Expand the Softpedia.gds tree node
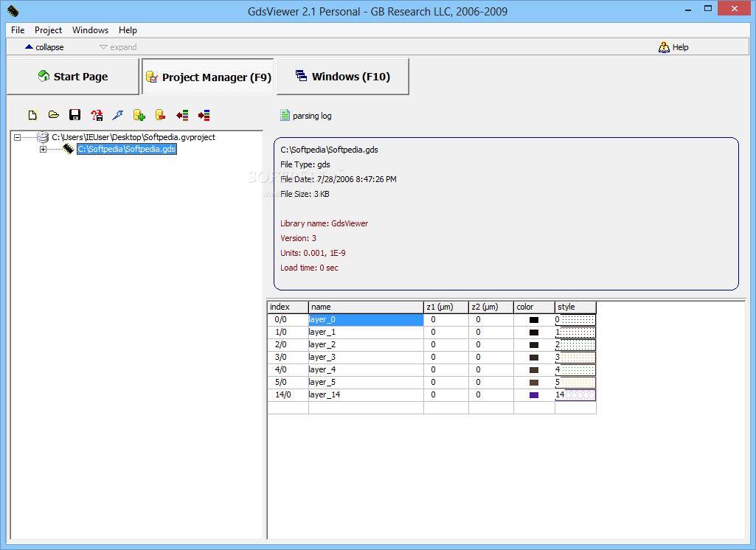The image size is (756, 550). pos(43,150)
